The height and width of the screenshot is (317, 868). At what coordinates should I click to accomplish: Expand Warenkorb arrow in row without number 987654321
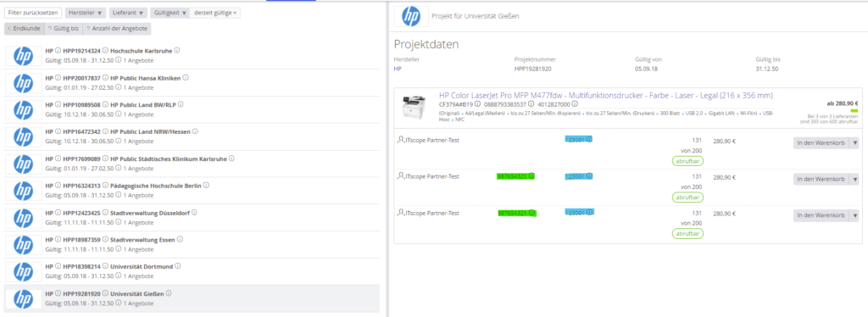(854, 142)
